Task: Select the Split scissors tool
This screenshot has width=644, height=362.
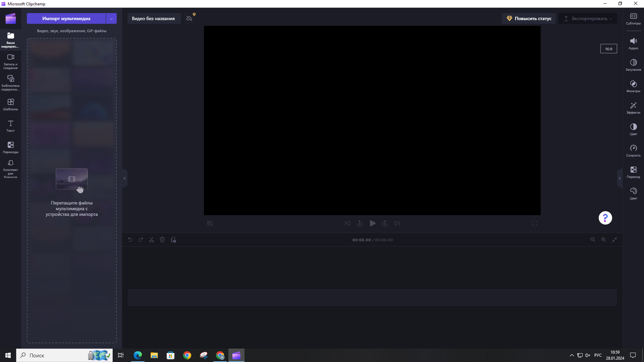Action: [x=151, y=240]
